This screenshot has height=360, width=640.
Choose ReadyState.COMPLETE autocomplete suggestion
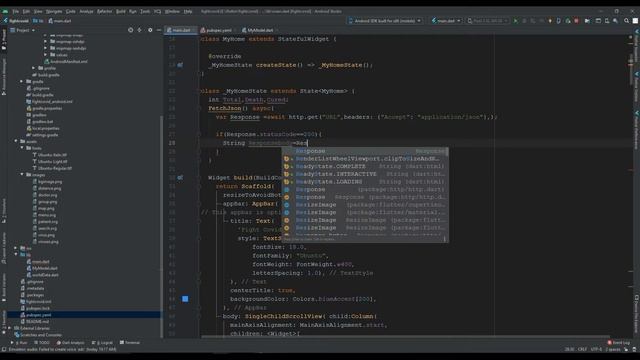pos(365,167)
